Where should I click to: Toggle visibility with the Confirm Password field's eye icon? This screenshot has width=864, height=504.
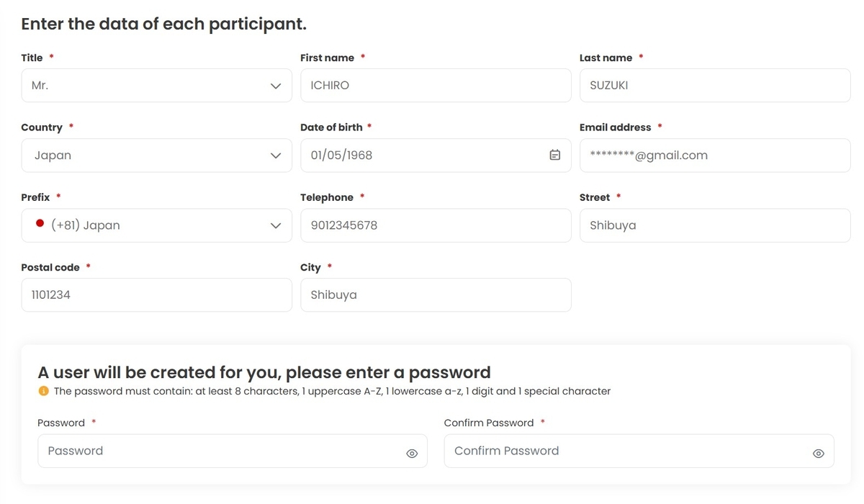coord(819,454)
